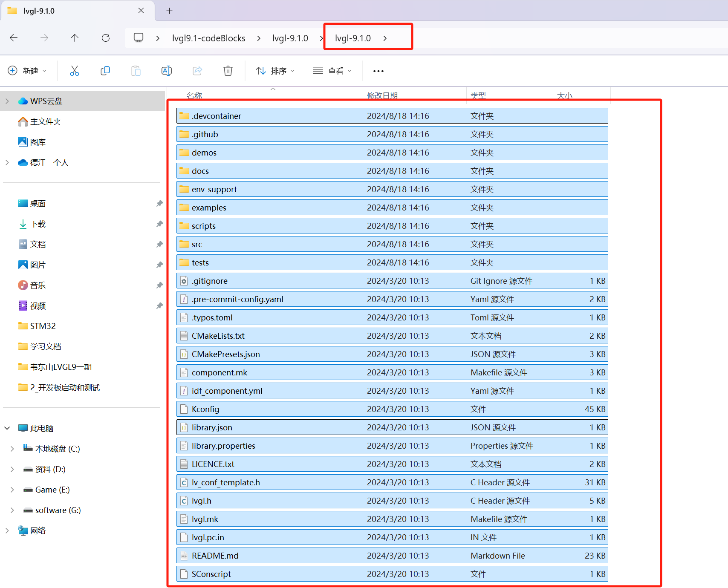728x588 pixels.
Task: Click the Cut scissors icon
Action: (x=75, y=71)
